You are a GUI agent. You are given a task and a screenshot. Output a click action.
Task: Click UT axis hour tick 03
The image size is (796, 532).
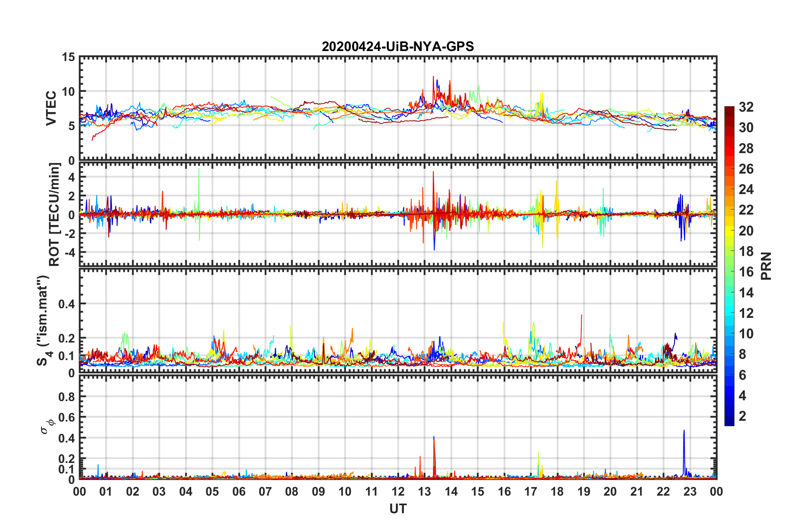point(159,491)
